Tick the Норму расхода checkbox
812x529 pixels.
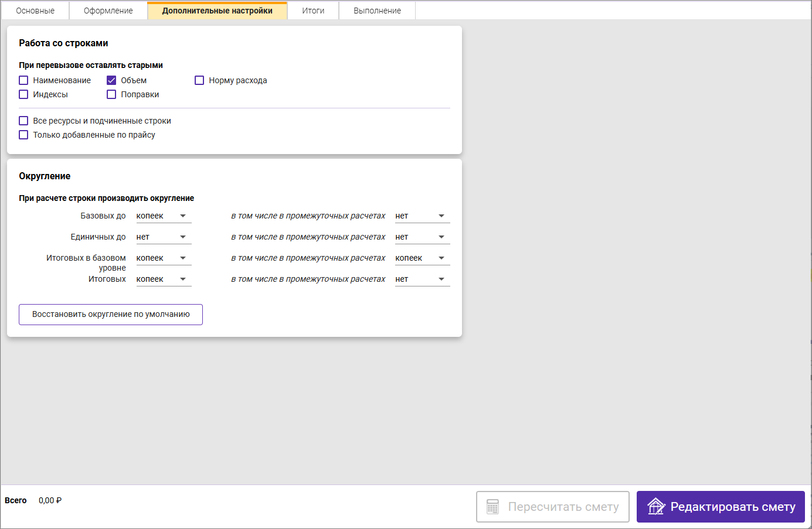(x=199, y=80)
